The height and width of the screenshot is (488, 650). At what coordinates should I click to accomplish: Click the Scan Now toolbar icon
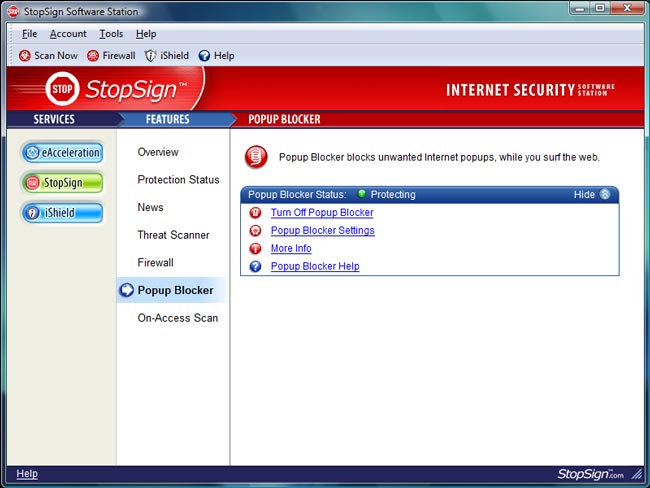(24, 56)
